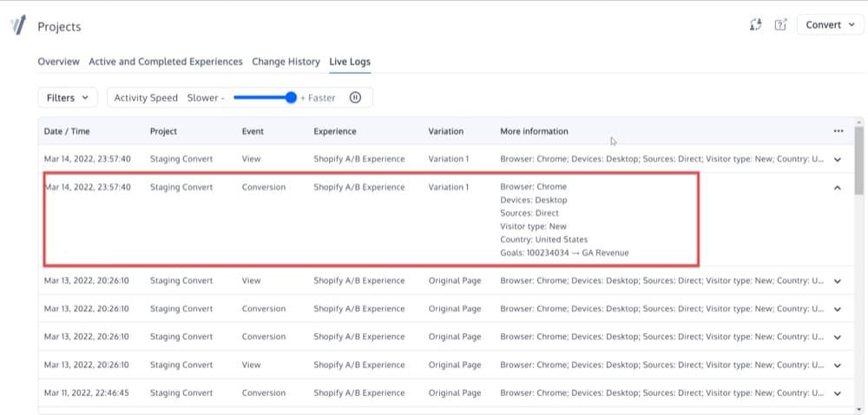This screenshot has height=415, width=868.
Task: Click the Activity Speed slider handle
Action: pyautogui.click(x=291, y=98)
